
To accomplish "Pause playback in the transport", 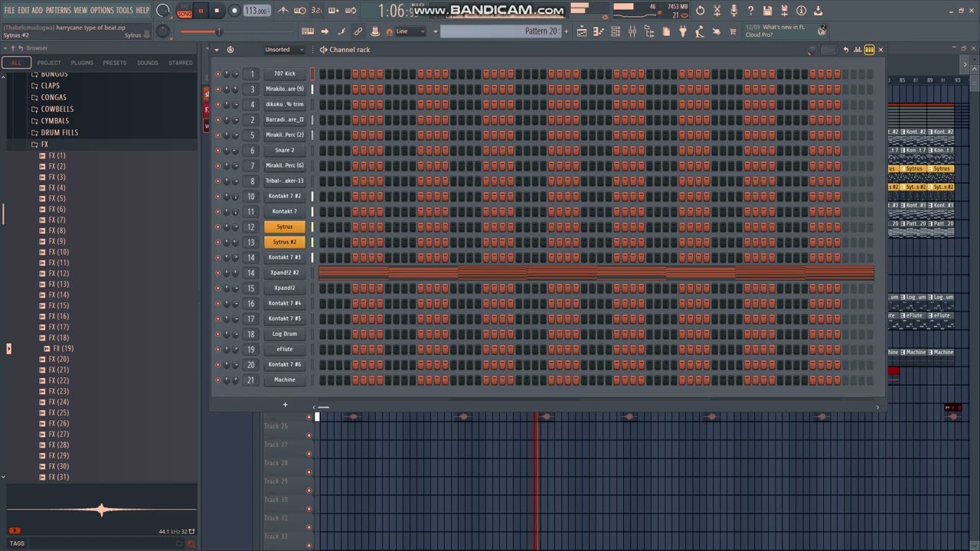I will pyautogui.click(x=201, y=11).
